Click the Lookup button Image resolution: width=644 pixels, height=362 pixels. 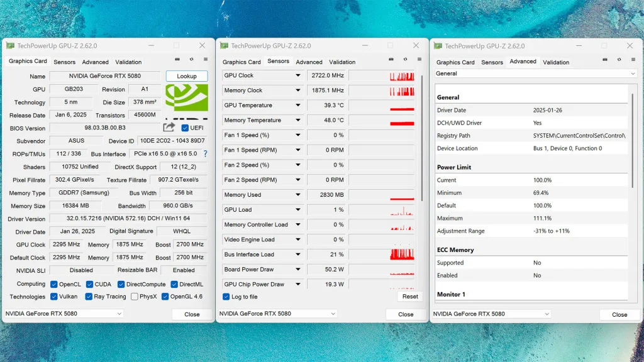coord(187,75)
